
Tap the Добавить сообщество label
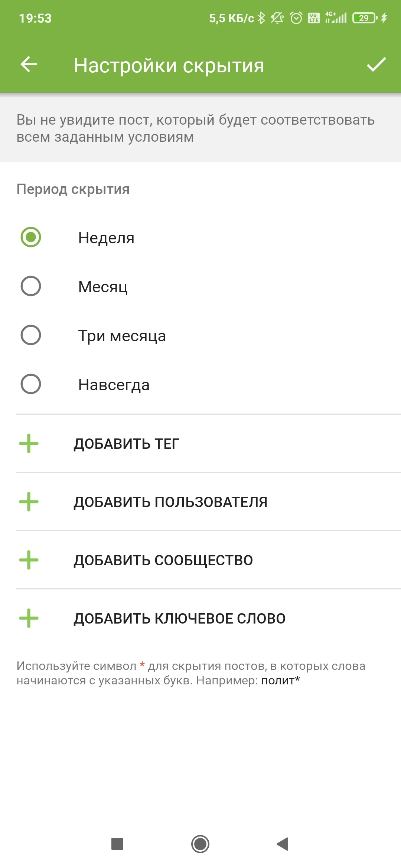tap(163, 560)
